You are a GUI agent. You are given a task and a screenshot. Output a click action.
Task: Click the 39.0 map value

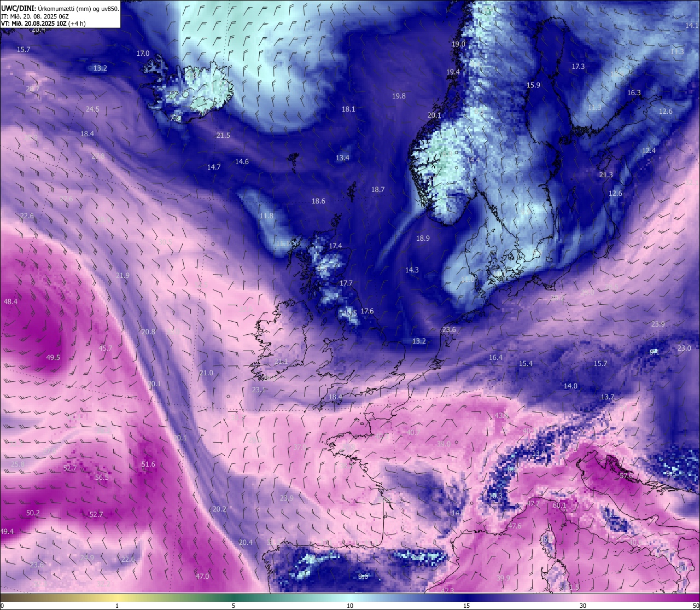pos(444,444)
